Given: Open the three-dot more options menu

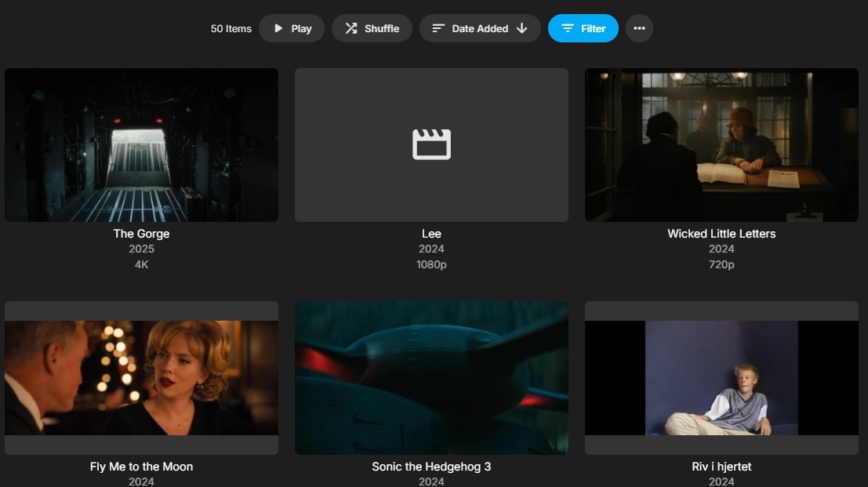Looking at the screenshot, I should 639,28.
